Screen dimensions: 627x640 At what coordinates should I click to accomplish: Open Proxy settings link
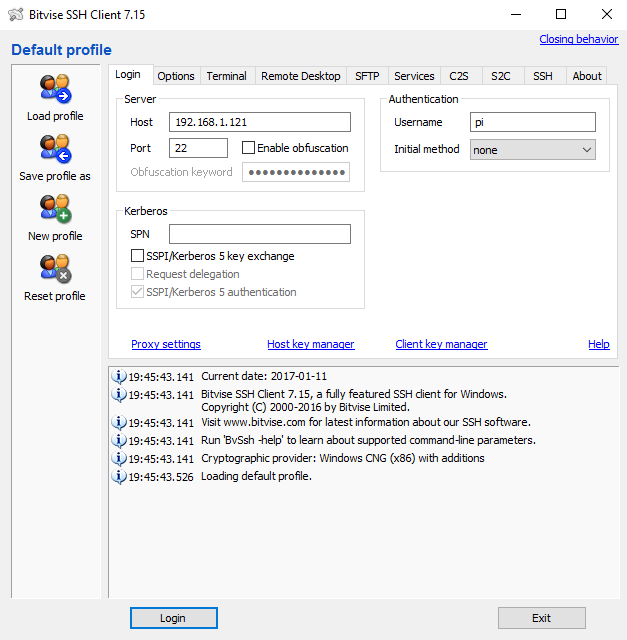pyautogui.click(x=166, y=344)
